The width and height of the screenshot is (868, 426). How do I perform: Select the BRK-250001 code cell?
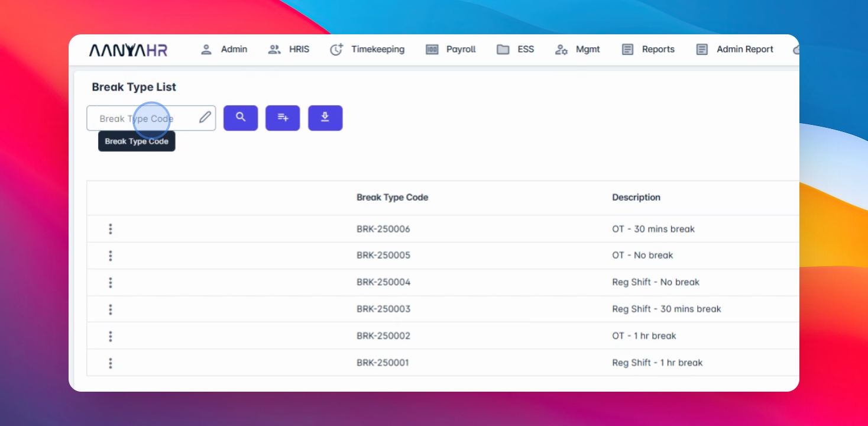pyautogui.click(x=383, y=363)
